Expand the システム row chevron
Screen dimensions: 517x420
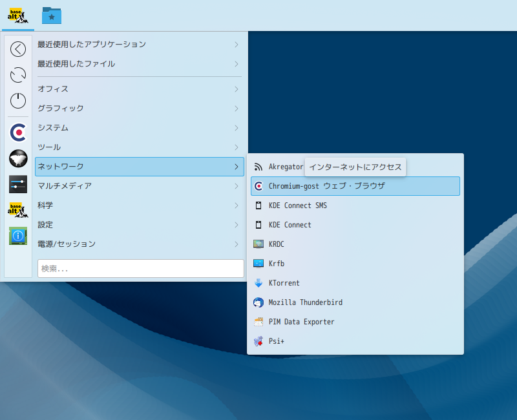[x=237, y=128]
